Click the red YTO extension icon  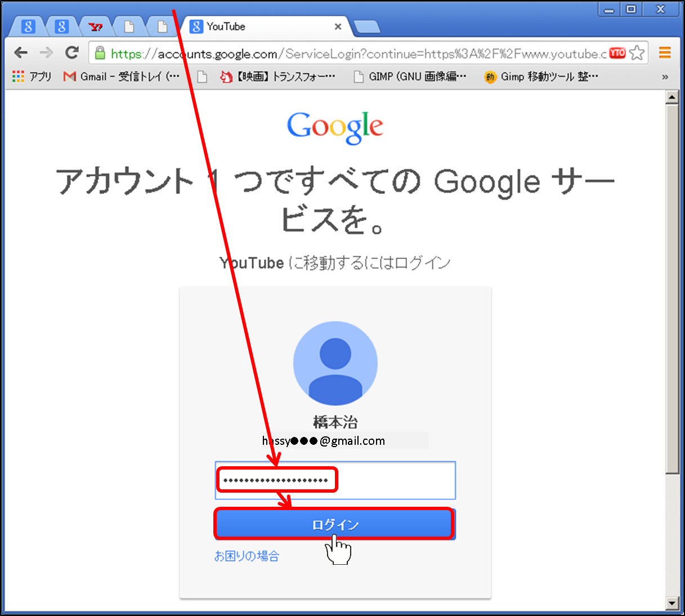point(617,53)
